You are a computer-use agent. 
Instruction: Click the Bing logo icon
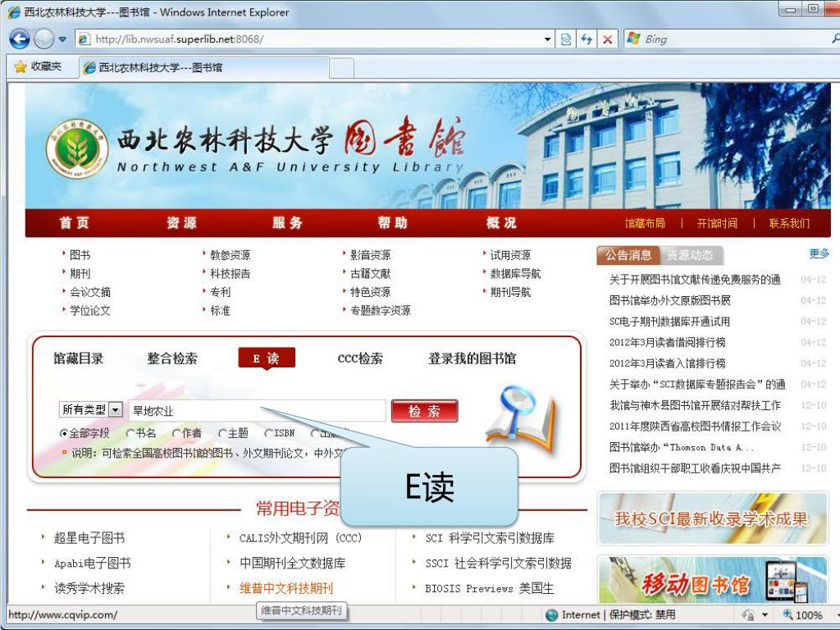click(x=633, y=39)
